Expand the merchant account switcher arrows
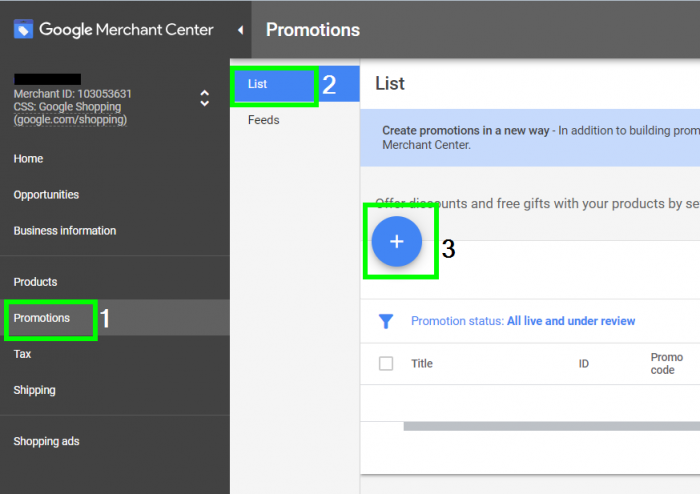700x494 pixels. point(204,98)
